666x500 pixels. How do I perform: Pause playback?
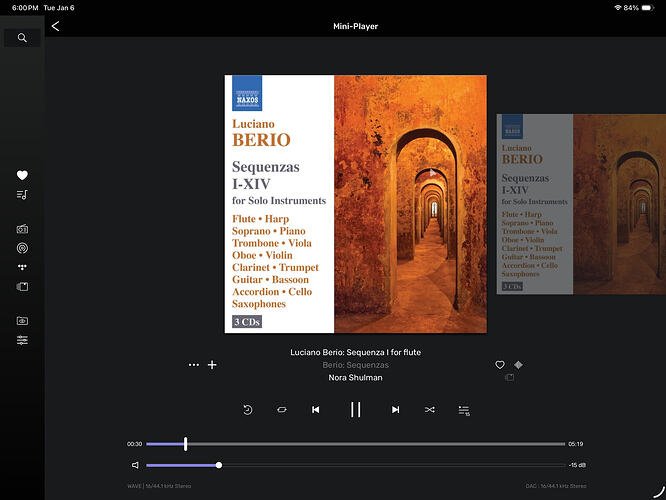tap(356, 410)
